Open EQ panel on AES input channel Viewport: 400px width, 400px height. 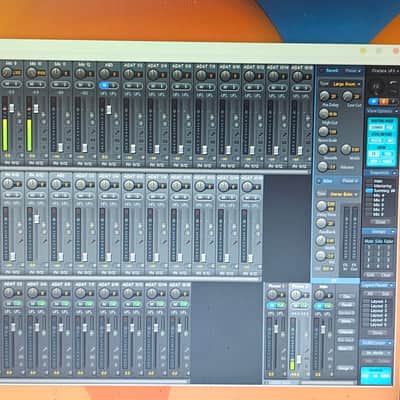[x=116, y=140]
